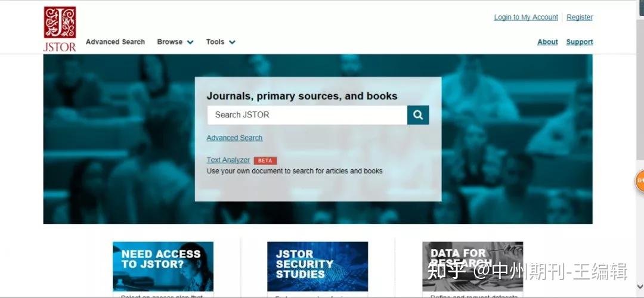Open the JSTOR Security Studies banner
The image size is (644, 298).
point(317,266)
